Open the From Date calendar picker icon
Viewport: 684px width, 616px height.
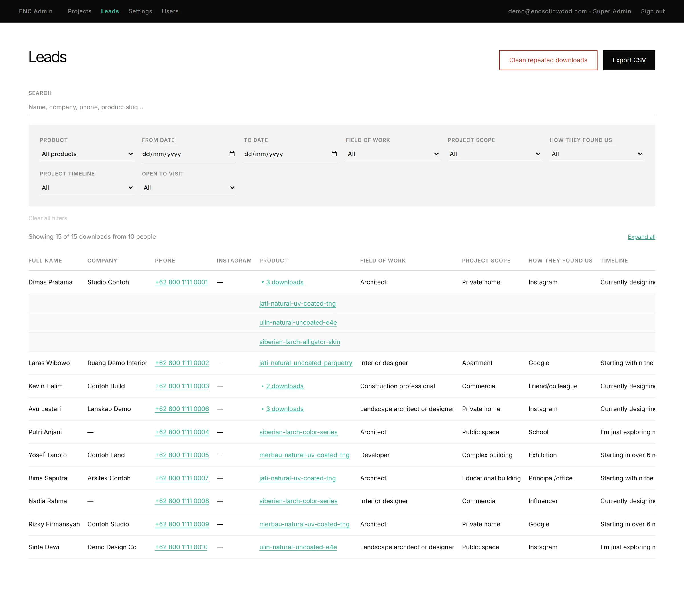(x=232, y=154)
